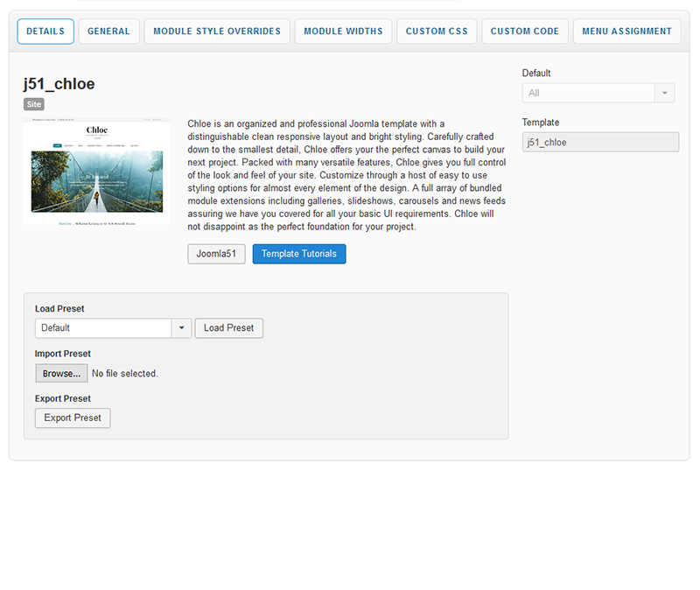Click the Chloe template preview thumbnail
The width and height of the screenshot is (700, 590).
[x=97, y=172]
